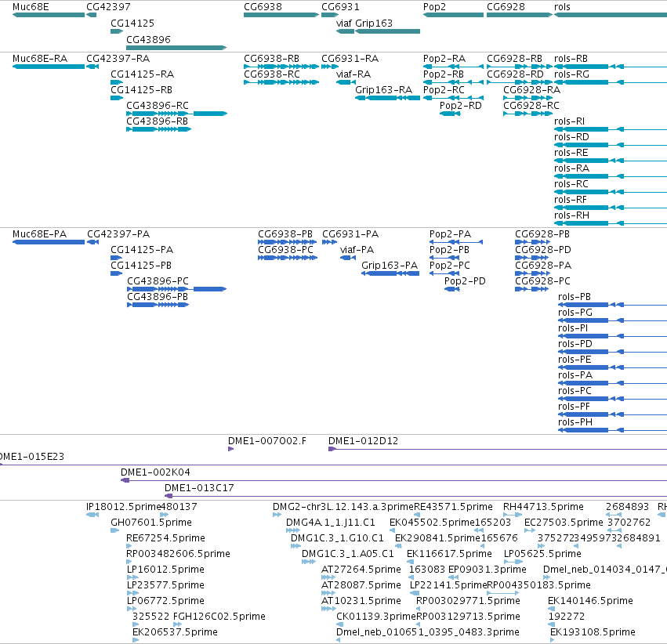
Task: Select the CG42397 gene label
Action: coord(108,7)
